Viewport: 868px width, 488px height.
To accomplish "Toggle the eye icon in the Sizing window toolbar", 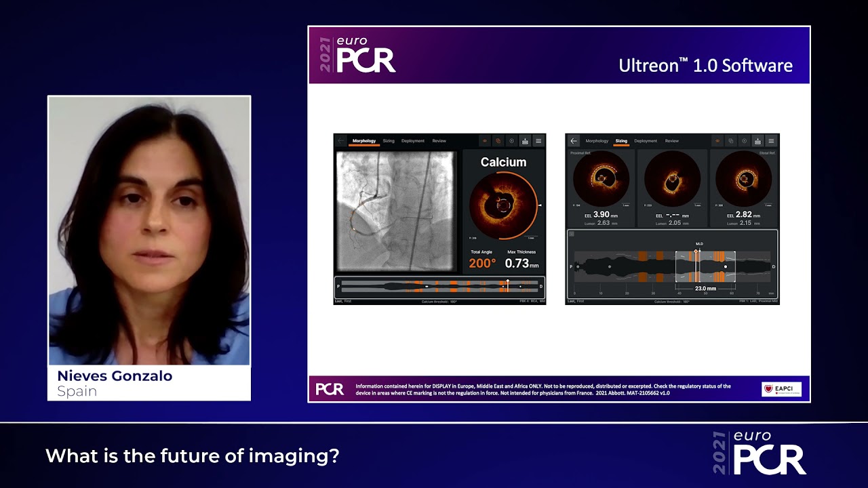I will click(x=717, y=141).
